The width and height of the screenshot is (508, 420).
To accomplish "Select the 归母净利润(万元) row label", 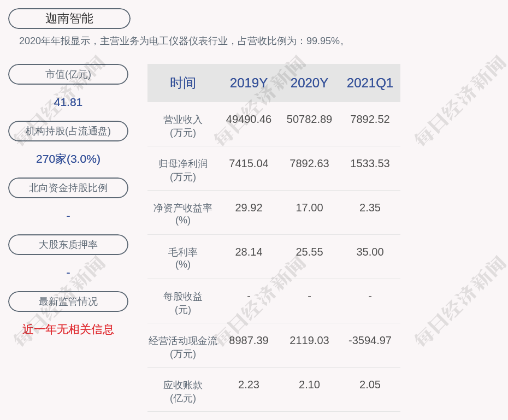I will click(x=182, y=170).
